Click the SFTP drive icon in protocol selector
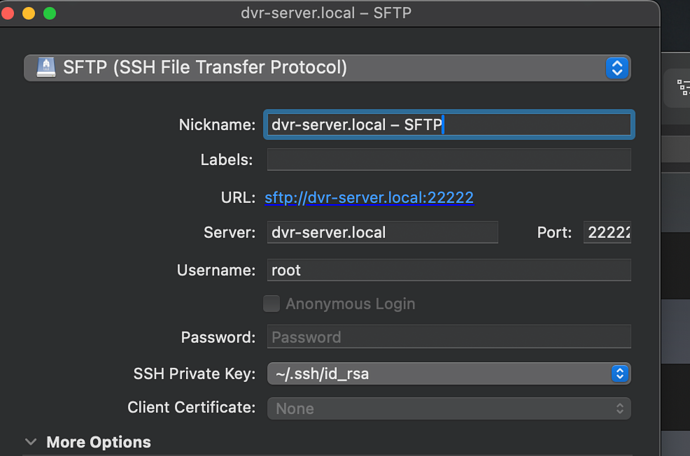This screenshot has height=456, width=690. click(45, 68)
